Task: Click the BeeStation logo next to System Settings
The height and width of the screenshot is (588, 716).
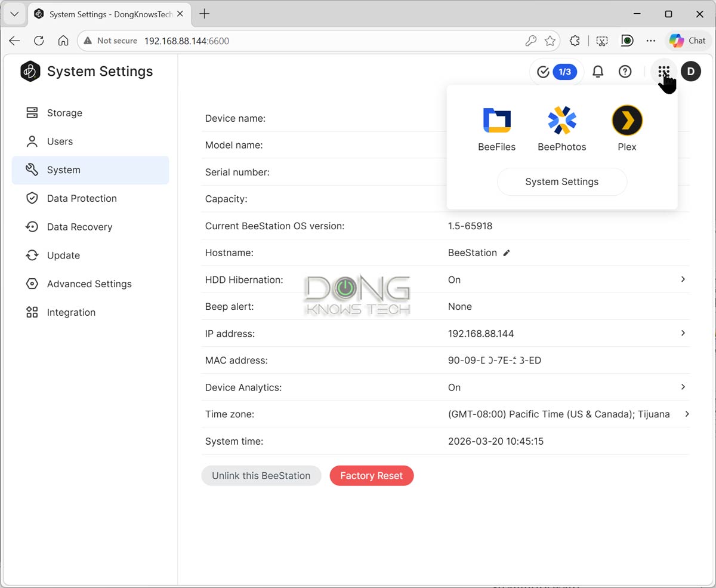Action: tap(30, 71)
